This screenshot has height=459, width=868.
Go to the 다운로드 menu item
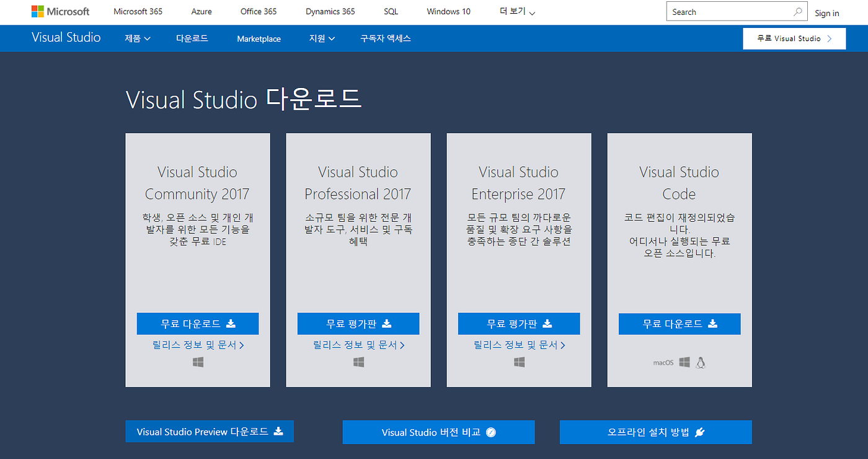[192, 38]
